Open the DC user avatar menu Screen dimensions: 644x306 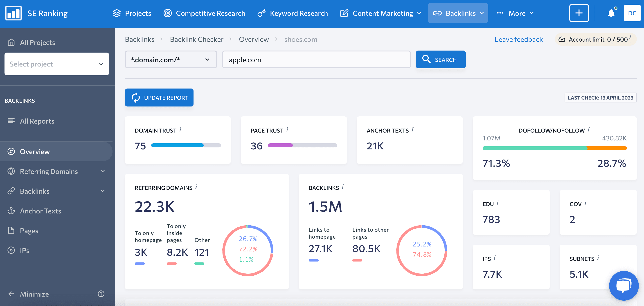[x=632, y=13]
